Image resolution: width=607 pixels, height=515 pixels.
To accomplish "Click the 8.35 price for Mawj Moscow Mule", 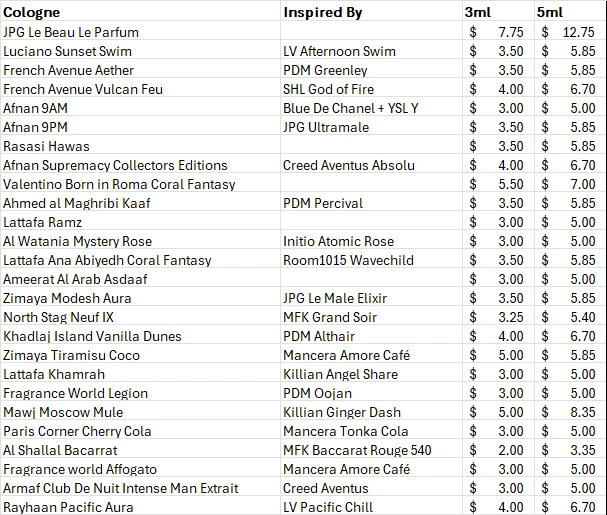I will click(x=570, y=412).
